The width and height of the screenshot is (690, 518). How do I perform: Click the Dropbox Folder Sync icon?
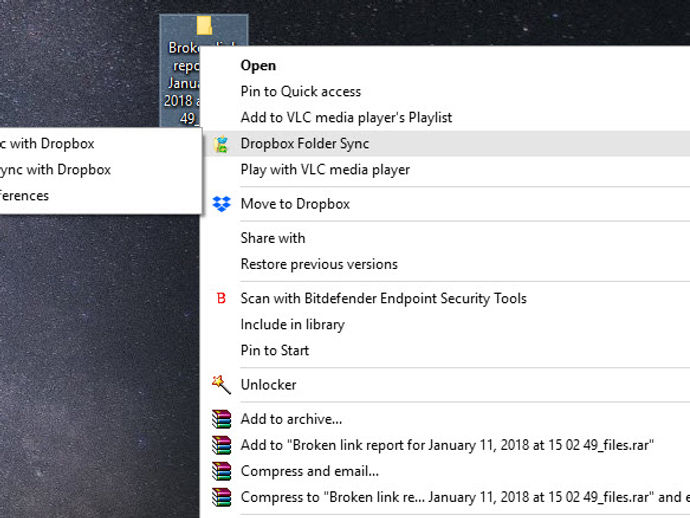click(221, 144)
